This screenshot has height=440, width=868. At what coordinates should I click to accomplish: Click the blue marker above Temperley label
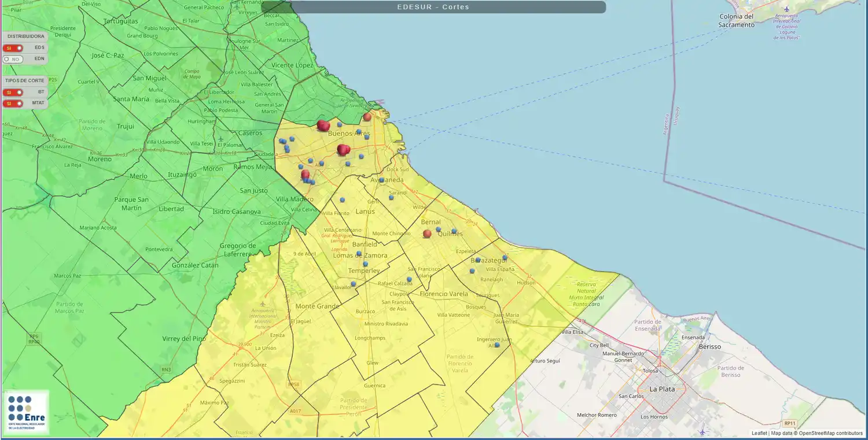[x=365, y=264]
